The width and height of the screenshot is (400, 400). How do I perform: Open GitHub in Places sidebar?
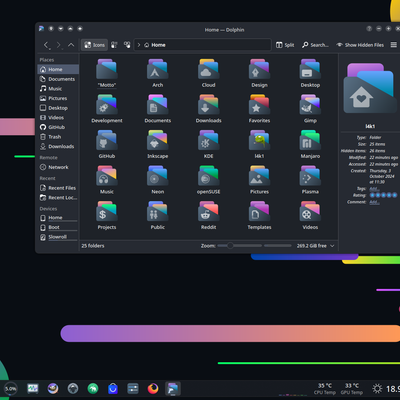click(x=58, y=127)
